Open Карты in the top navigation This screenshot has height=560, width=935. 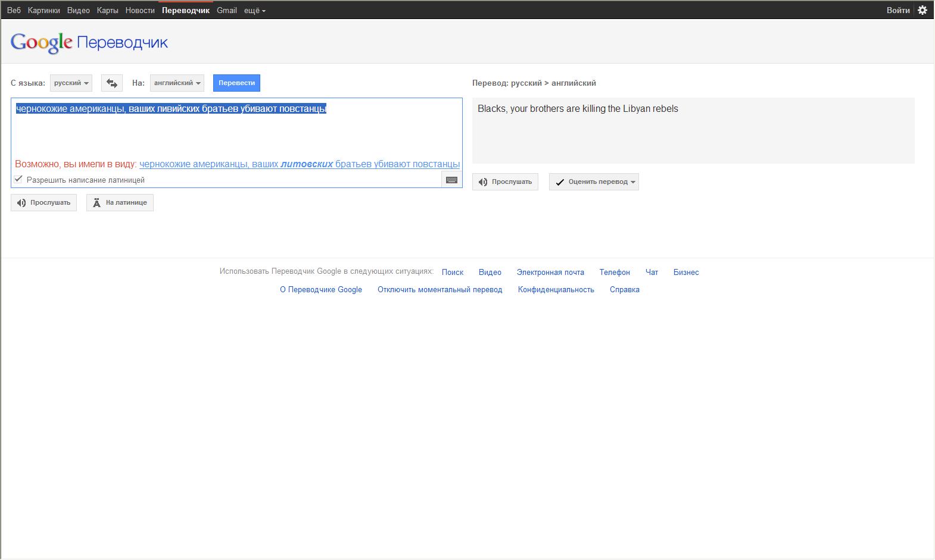point(108,10)
